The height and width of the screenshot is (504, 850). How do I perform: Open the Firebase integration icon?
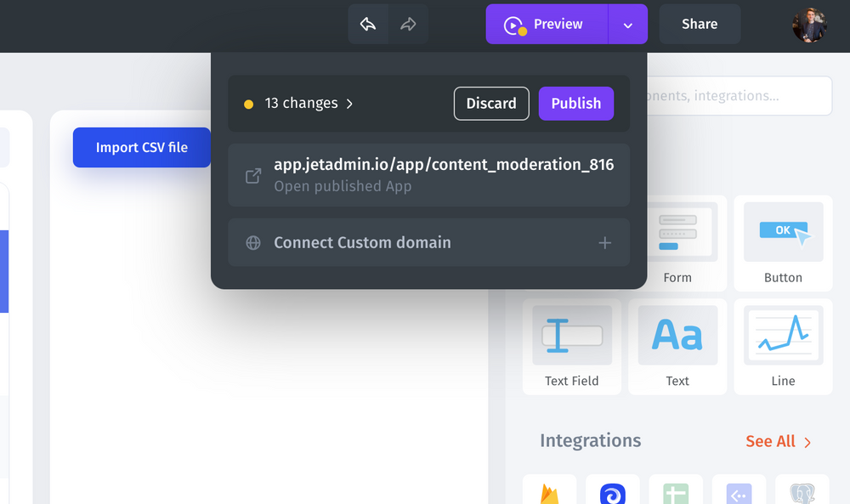549,493
